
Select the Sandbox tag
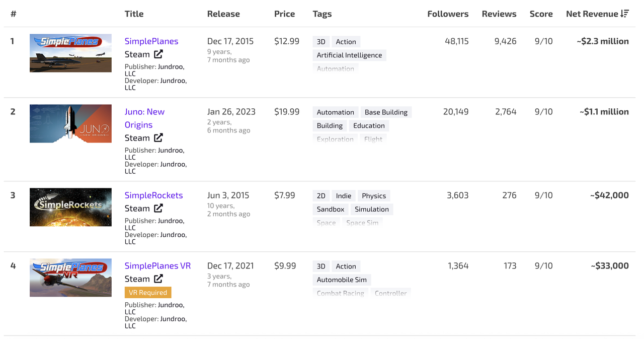pyautogui.click(x=331, y=210)
